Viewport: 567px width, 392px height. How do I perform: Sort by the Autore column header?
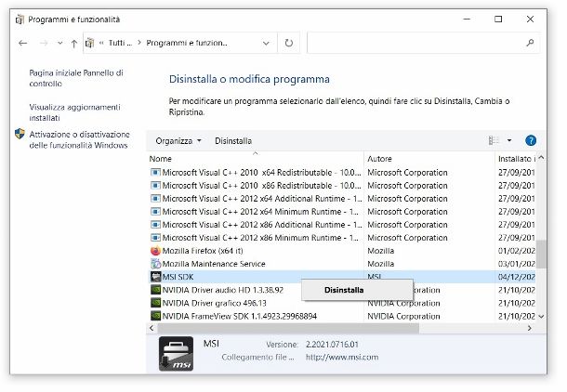[379, 159]
